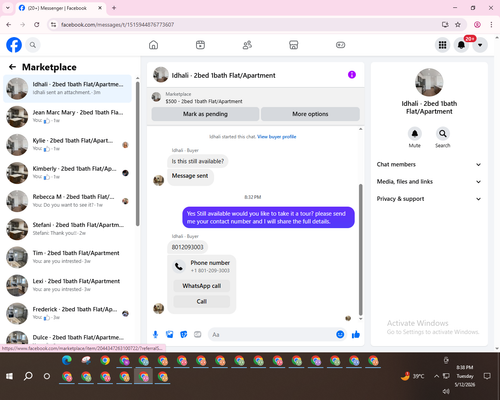The width and height of the screenshot is (500, 400).
Task: Click the install app icon in the address bar
Action: coord(445,24)
